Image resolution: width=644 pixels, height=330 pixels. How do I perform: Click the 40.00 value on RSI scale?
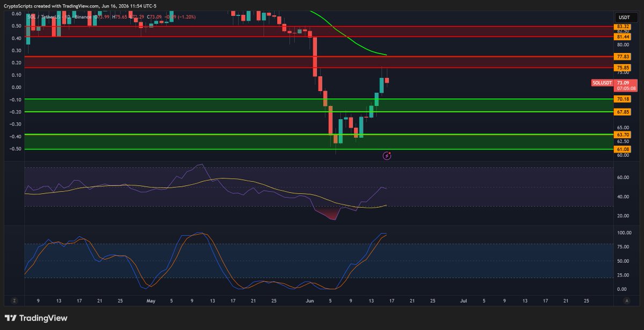point(623,197)
